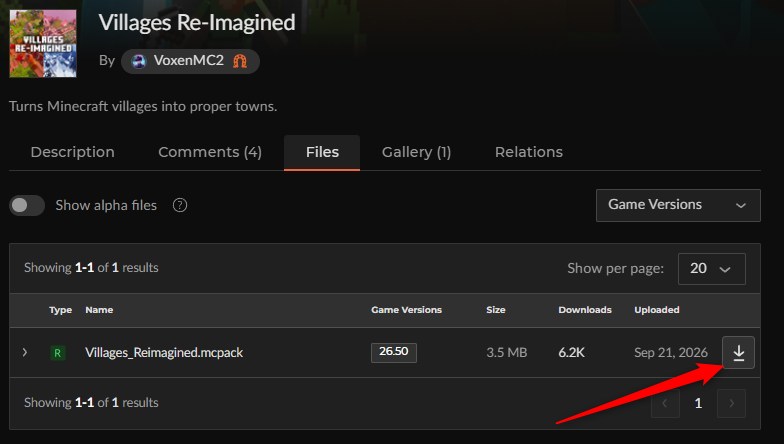Click the 6.2K downloads value

point(572,352)
